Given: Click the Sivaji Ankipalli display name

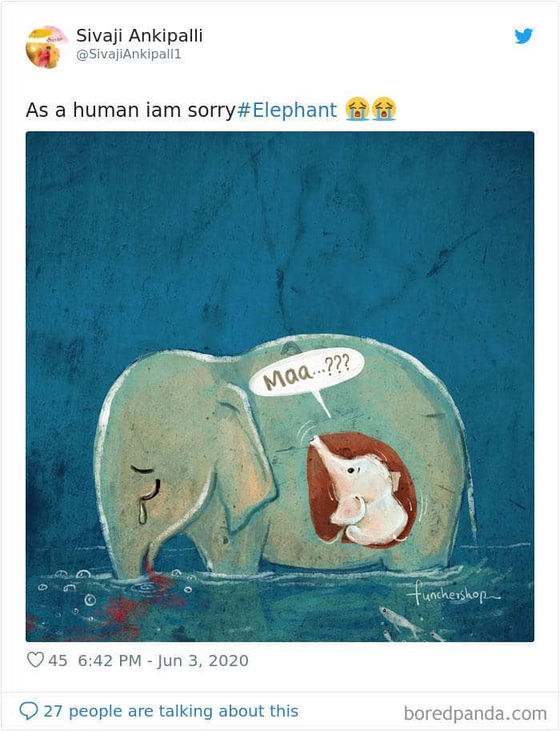Looking at the screenshot, I should click(139, 35).
